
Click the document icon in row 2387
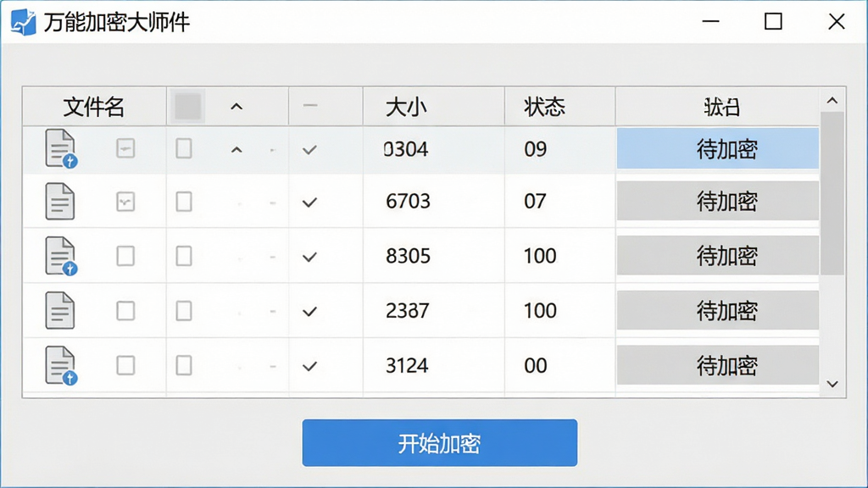(60, 310)
